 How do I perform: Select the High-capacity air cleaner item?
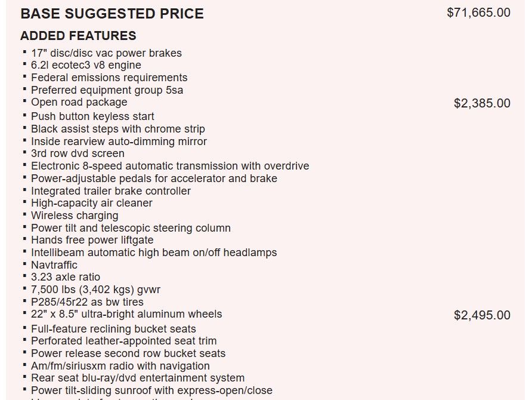[x=91, y=203]
